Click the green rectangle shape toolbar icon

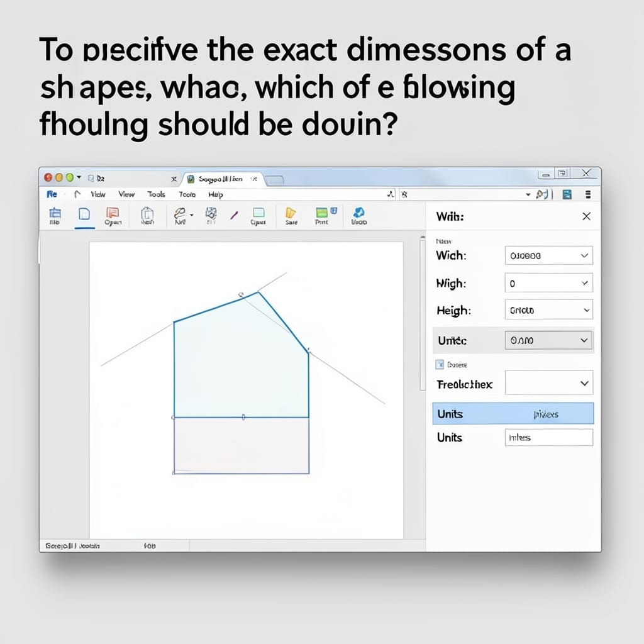(x=258, y=213)
